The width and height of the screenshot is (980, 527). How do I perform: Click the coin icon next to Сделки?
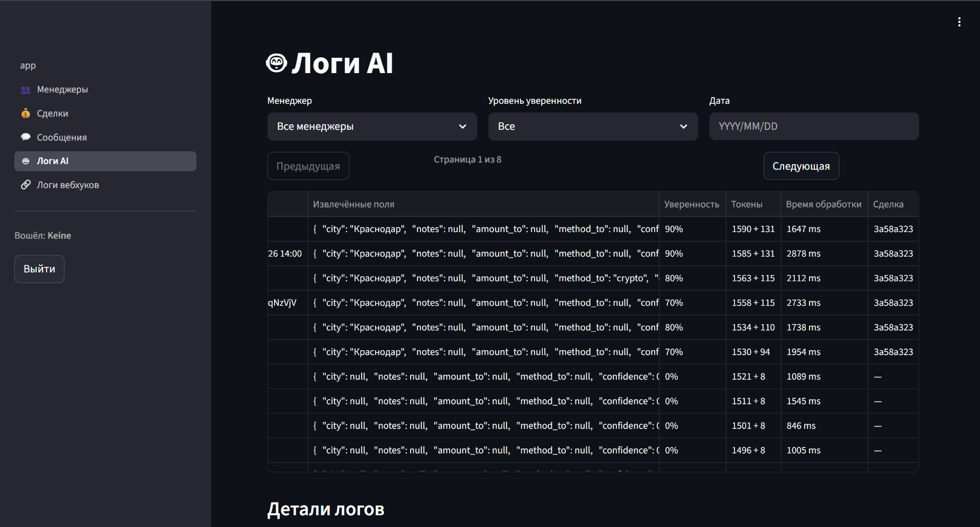click(25, 113)
